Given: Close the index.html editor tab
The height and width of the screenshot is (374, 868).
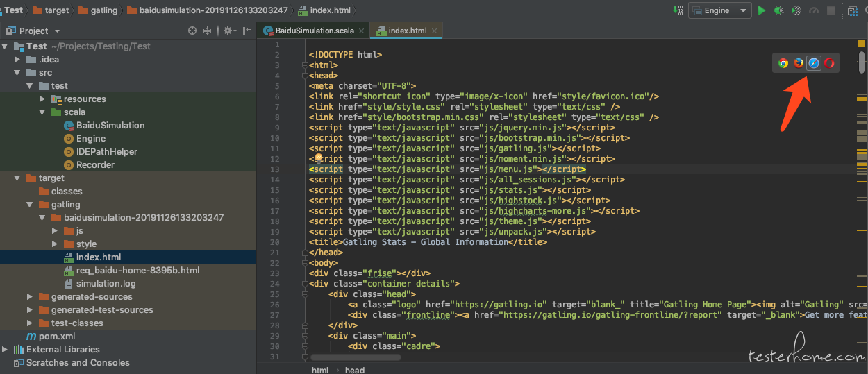Looking at the screenshot, I should 435,31.
